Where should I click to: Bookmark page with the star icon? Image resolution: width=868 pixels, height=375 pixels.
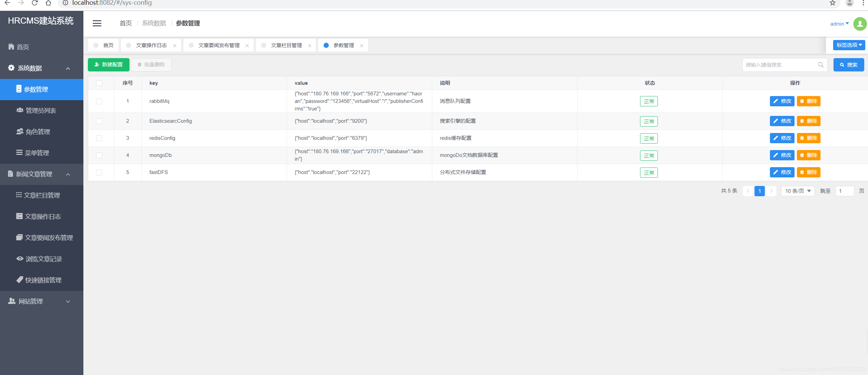(x=832, y=3)
